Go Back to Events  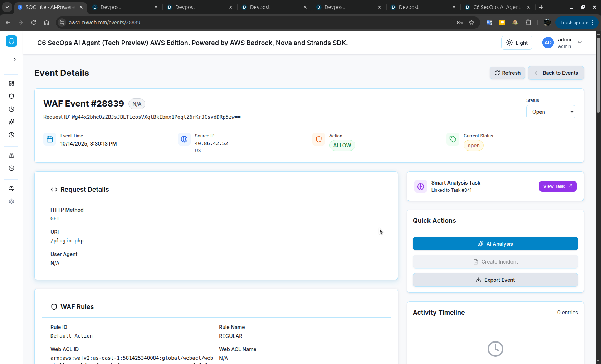click(556, 73)
